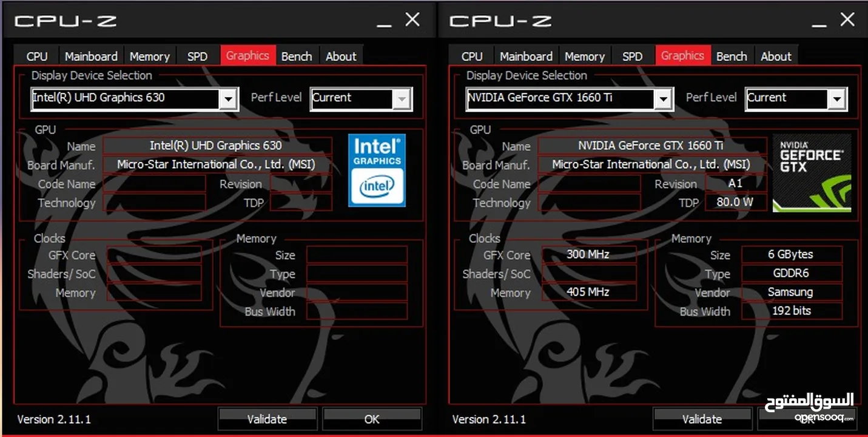Image resolution: width=868 pixels, height=437 pixels.
Task: Click the empty TDP field in left window
Action: click(x=301, y=202)
